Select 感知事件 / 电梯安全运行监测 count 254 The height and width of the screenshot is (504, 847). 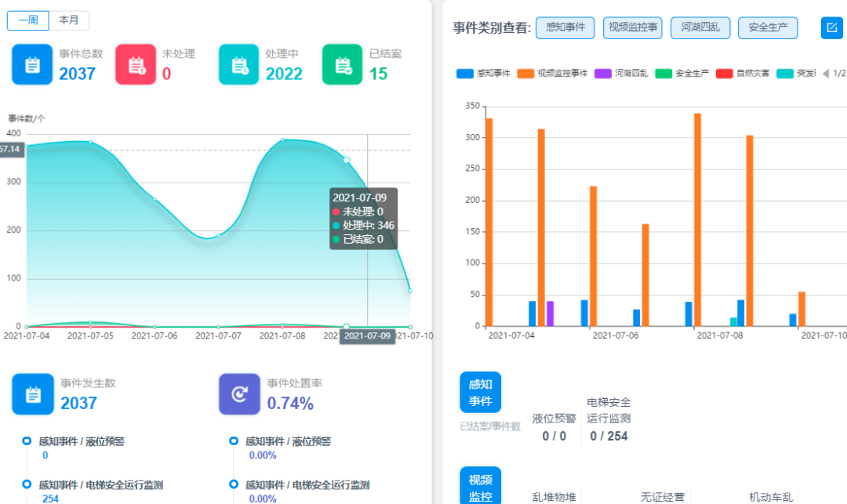(x=50, y=499)
